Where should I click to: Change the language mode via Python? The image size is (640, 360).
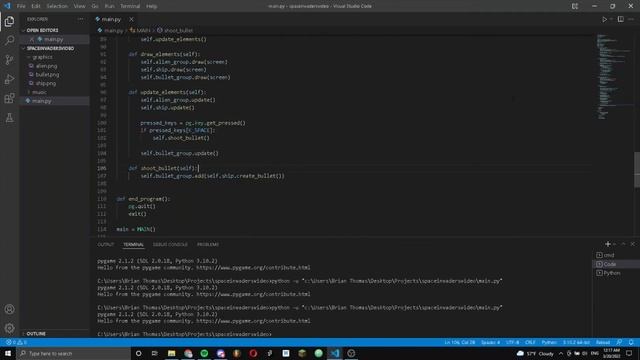(549, 342)
